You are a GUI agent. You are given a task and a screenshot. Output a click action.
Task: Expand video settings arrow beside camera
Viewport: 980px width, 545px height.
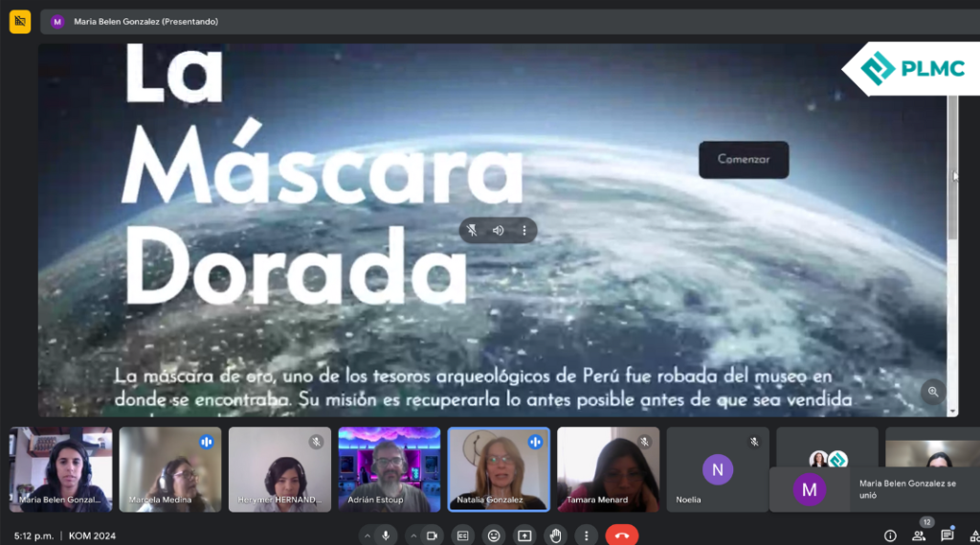click(x=413, y=535)
